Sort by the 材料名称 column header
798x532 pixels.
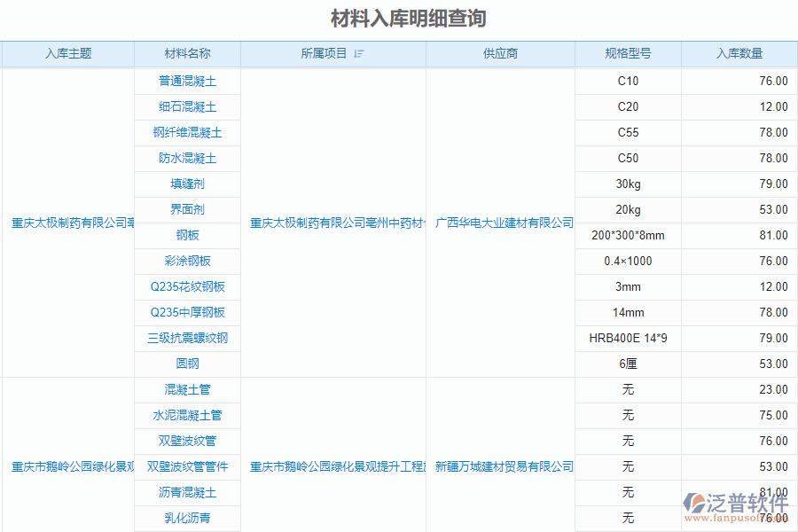187,53
